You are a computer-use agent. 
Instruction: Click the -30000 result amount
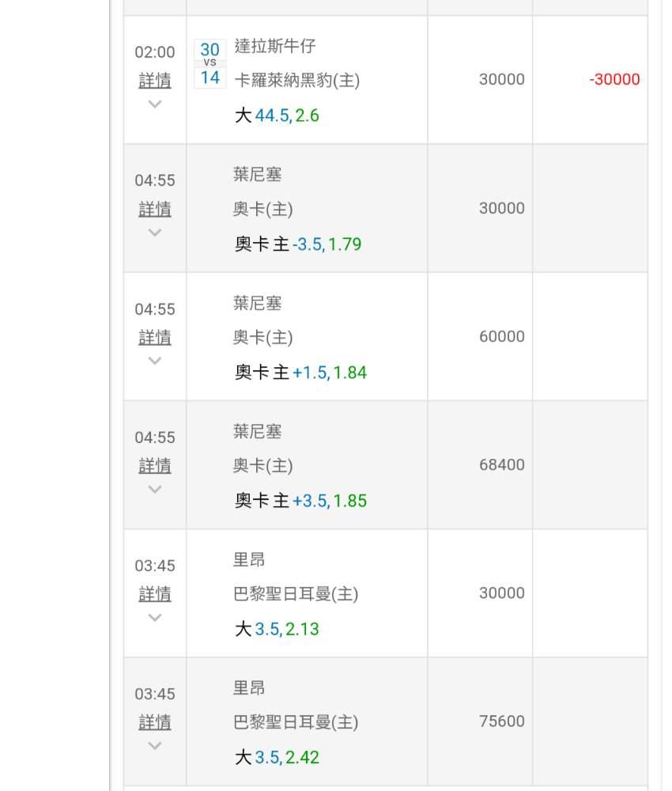[614, 79]
